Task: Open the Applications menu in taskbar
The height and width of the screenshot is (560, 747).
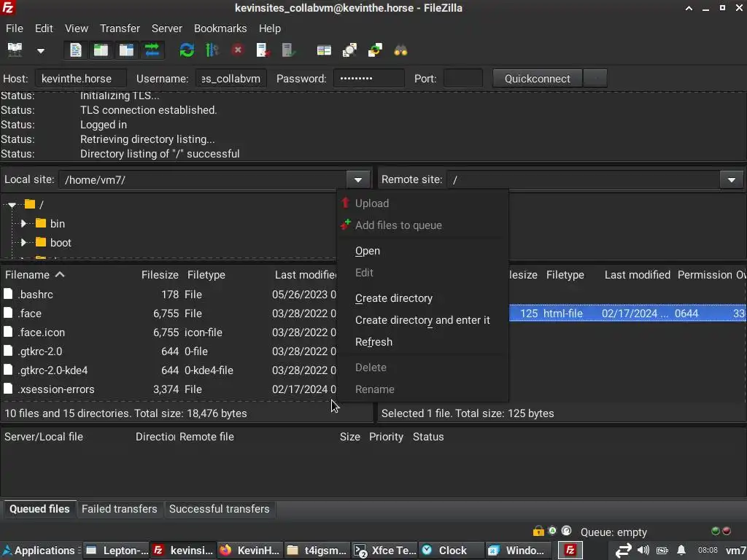Action: coord(40,551)
